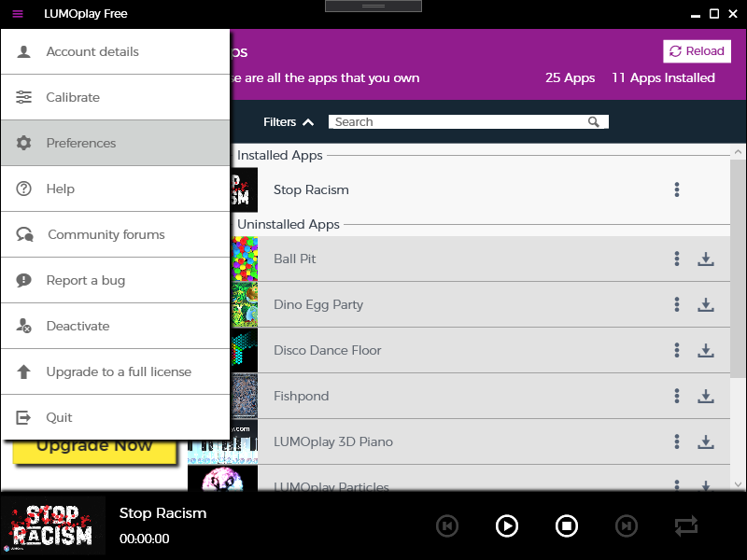Click the Stop Racism now-playing artwork
Screen dimensions: 747x560
(52, 525)
